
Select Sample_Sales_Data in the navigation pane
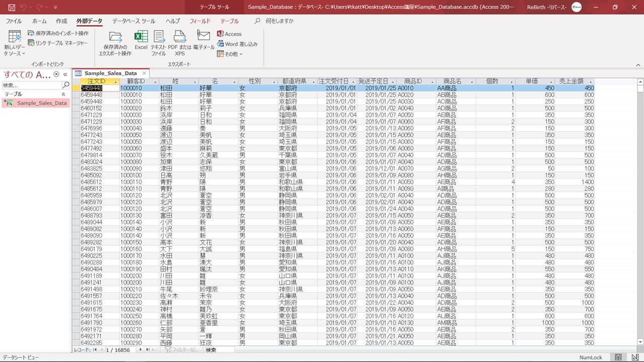pos(41,103)
